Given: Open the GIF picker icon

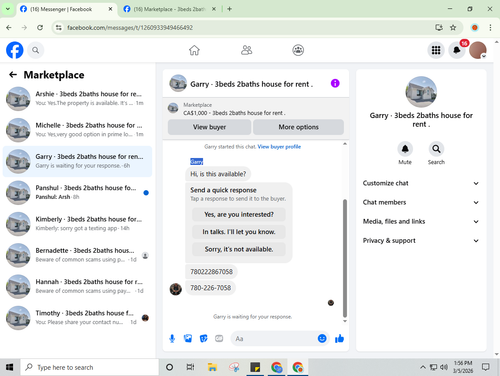Looking at the screenshot, I should click(219, 339).
